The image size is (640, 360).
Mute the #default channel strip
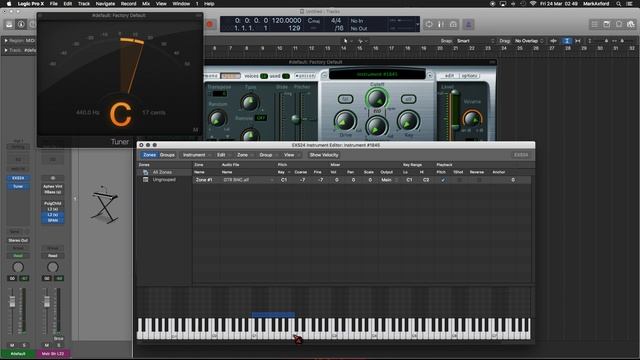point(12,345)
